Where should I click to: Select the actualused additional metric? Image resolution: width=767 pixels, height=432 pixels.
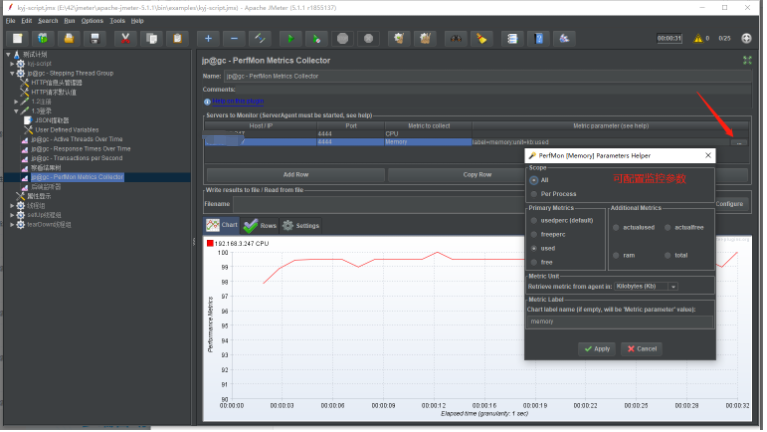point(616,227)
